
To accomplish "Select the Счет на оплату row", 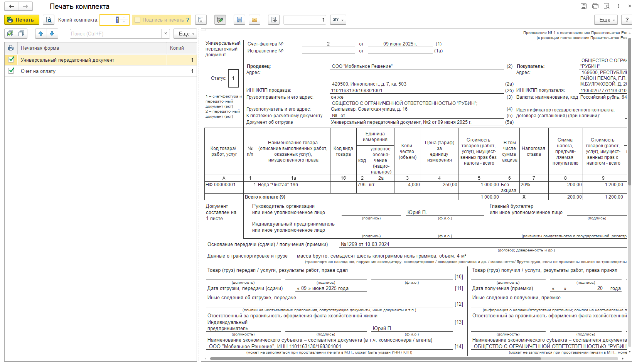I will pos(101,71).
